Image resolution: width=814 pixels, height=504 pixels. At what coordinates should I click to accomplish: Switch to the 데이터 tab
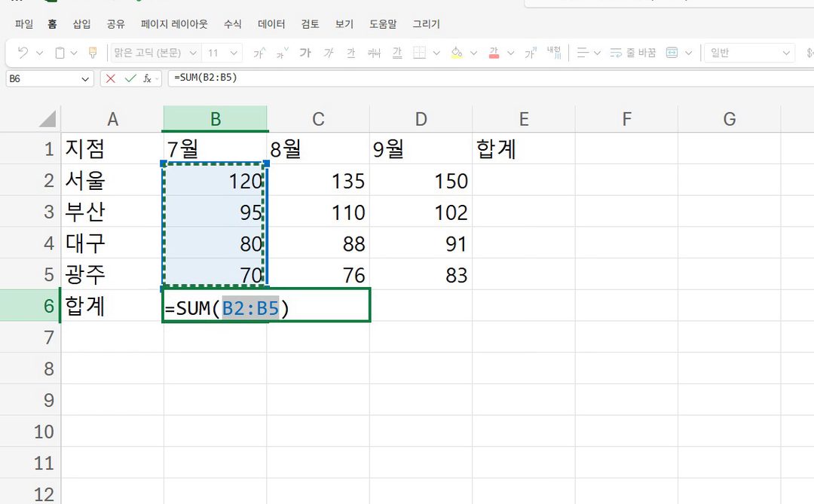click(x=271, y=24)
